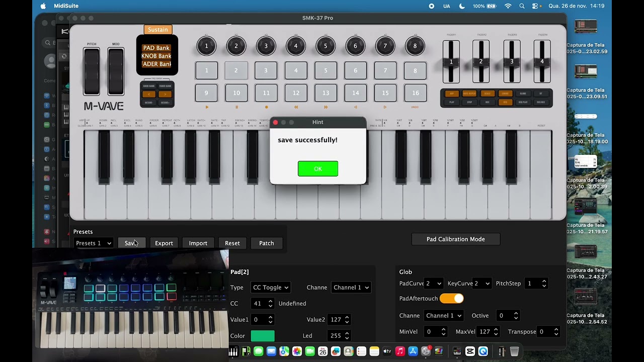Select PAD Bank in the display
The width and height of the screenshot is (644, 362).
point(156,48)
